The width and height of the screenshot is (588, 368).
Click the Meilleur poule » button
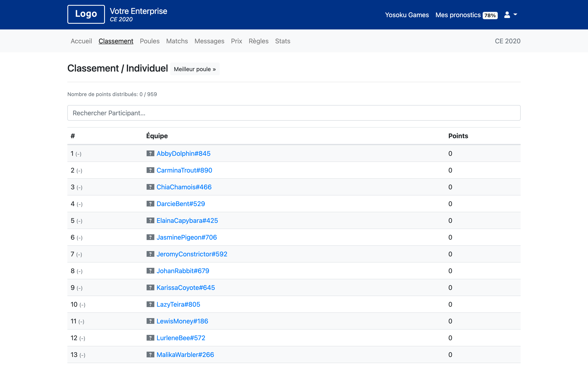click(195, 69)
